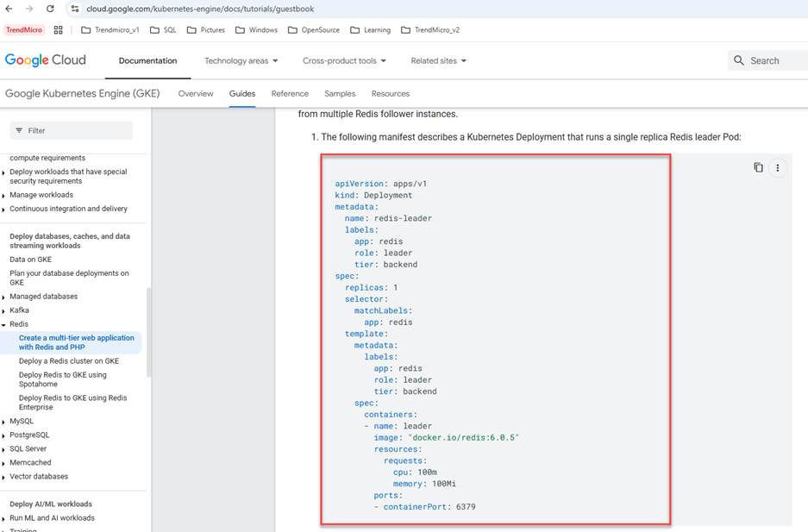This screenshot has height=532, width=808.
Task: Click the docker.io/redis:6.0.5 image string
Action: (x=463, y=438)
